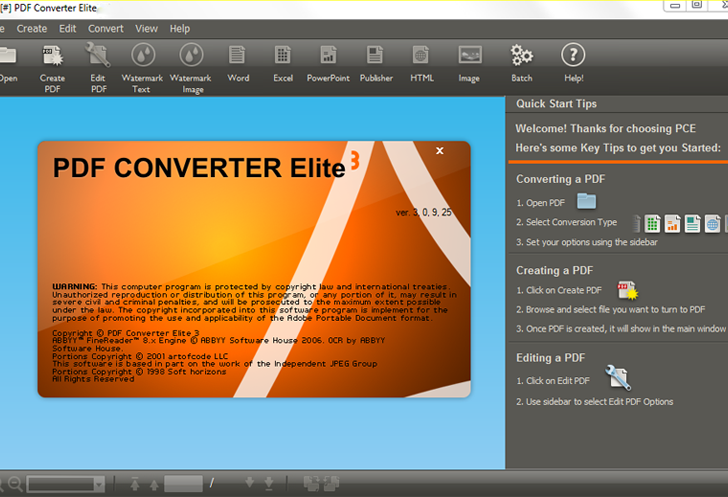The width and height of the screenshot is (728, 497).
Task: Open the Convert menu
Action: pos(106,29)
